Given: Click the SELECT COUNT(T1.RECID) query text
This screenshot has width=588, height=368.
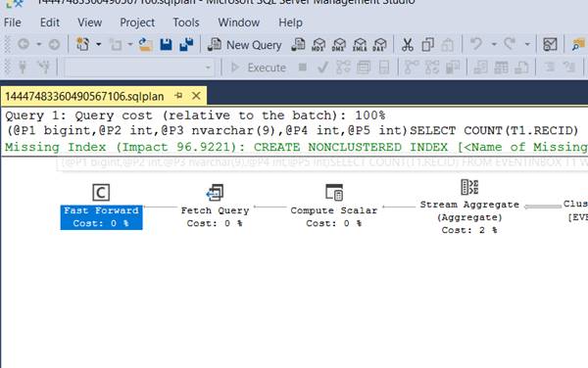Looking at the screenshot, I should point(494,130).
